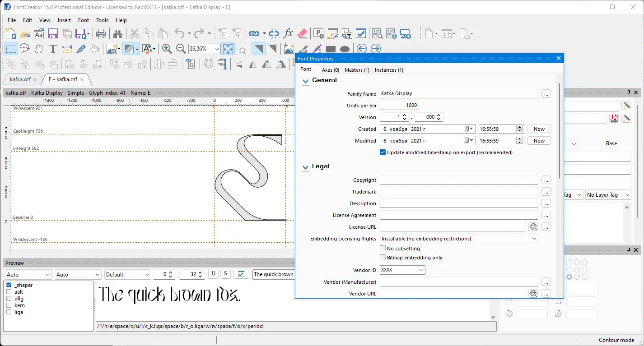Select the pink eraser tool
Image resolution: width=644 pixels, height=346 pixels.
point(303,33)
